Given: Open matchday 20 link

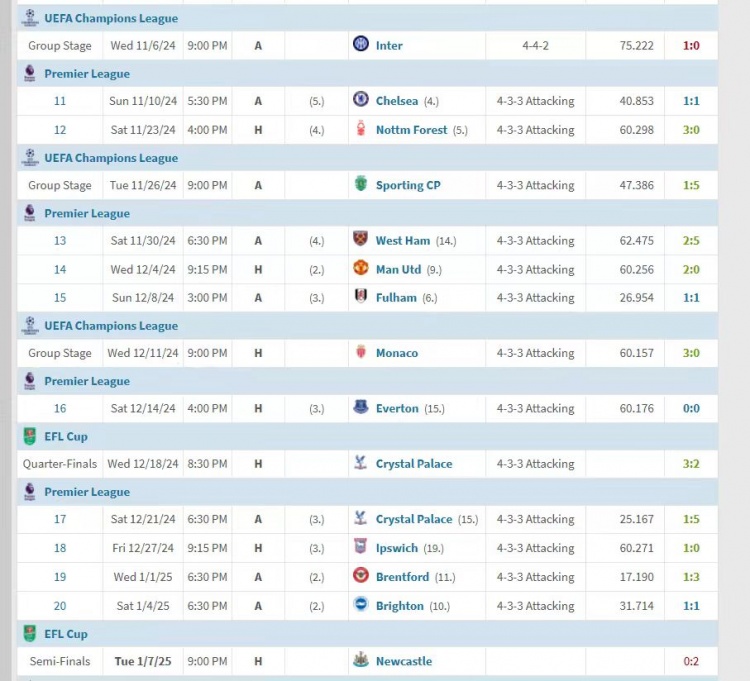Looking at the screenshot, I should click(x=60, y=606).
